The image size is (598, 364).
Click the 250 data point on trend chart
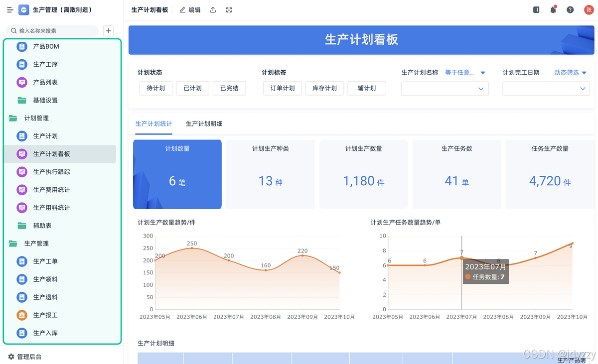192,248
